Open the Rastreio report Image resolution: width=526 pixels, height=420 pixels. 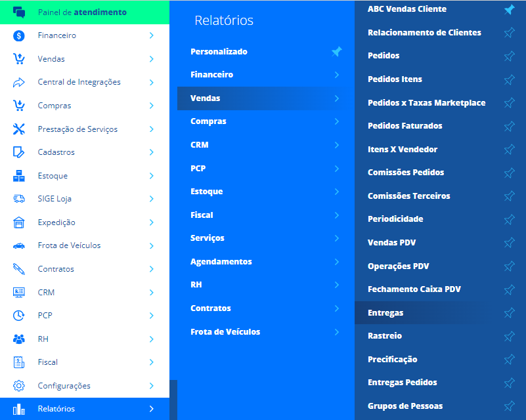(385, 336)
